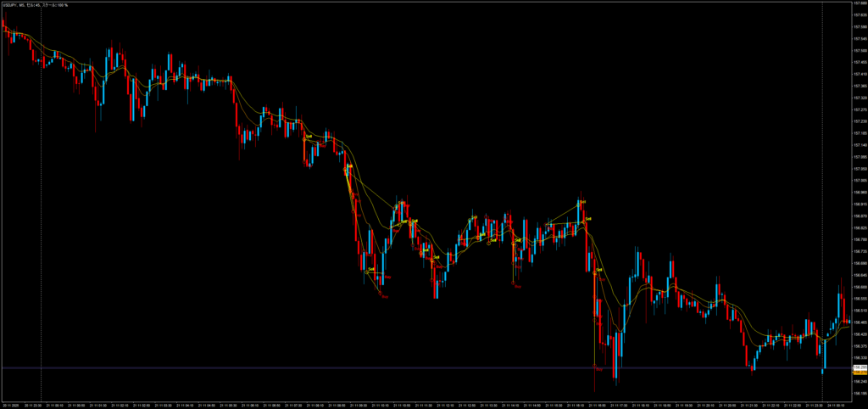Click the 157.005 label on price scale
The height and width of the screenshot is (409, 868).
(858, 180)
